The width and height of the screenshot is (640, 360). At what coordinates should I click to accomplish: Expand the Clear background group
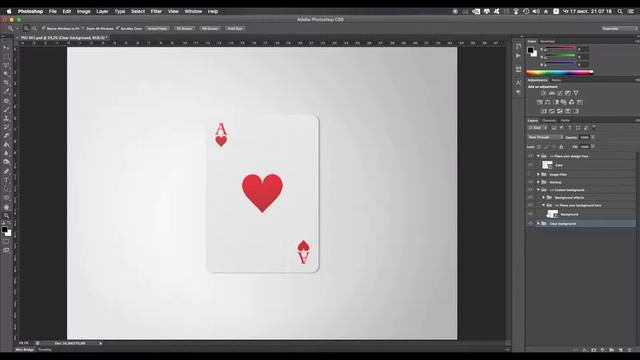pos(538,224)
